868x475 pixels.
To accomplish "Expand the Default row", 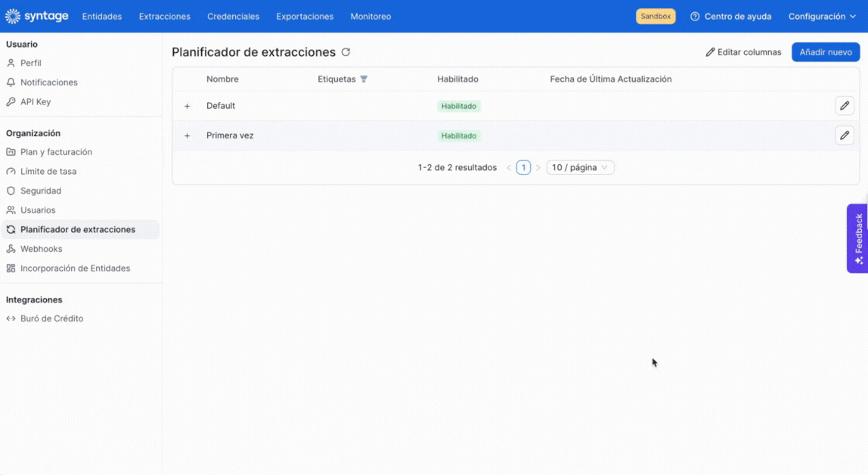I will pos(187,107).
